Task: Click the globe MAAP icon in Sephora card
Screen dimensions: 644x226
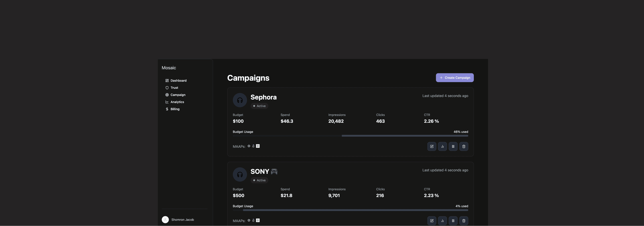Action: pos(258,146)
